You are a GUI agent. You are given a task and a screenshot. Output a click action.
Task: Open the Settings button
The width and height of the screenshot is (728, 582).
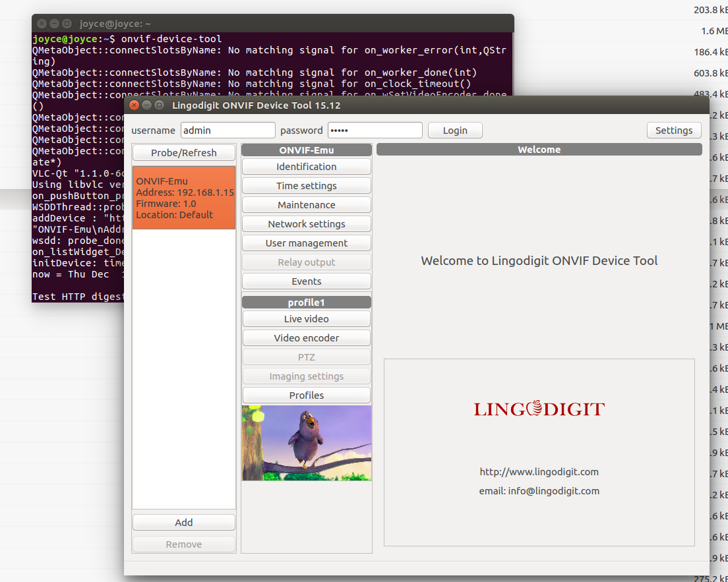674,131
